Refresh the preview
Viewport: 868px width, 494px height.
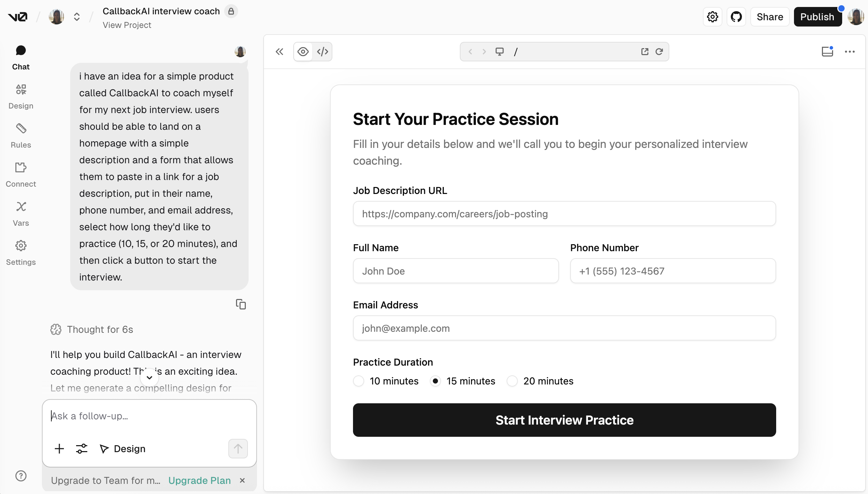point(659,51)
